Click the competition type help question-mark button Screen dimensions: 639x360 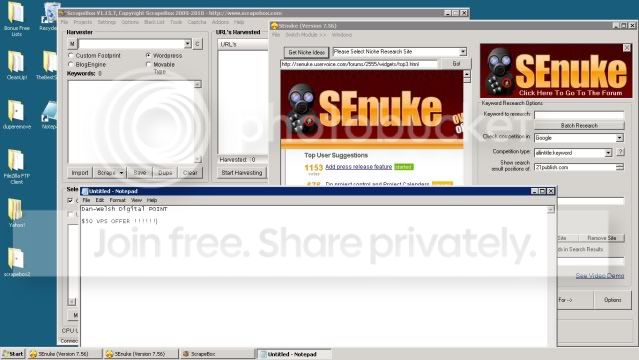coord(620,152)
